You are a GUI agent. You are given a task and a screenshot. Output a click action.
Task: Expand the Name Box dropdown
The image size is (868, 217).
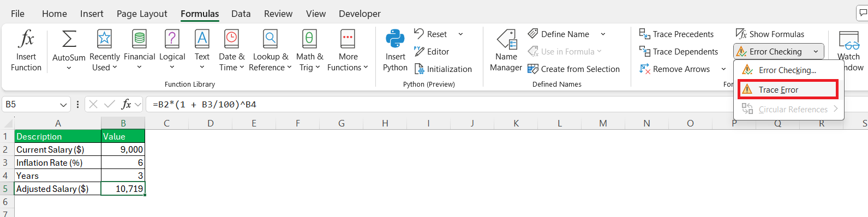click(63, 105)
